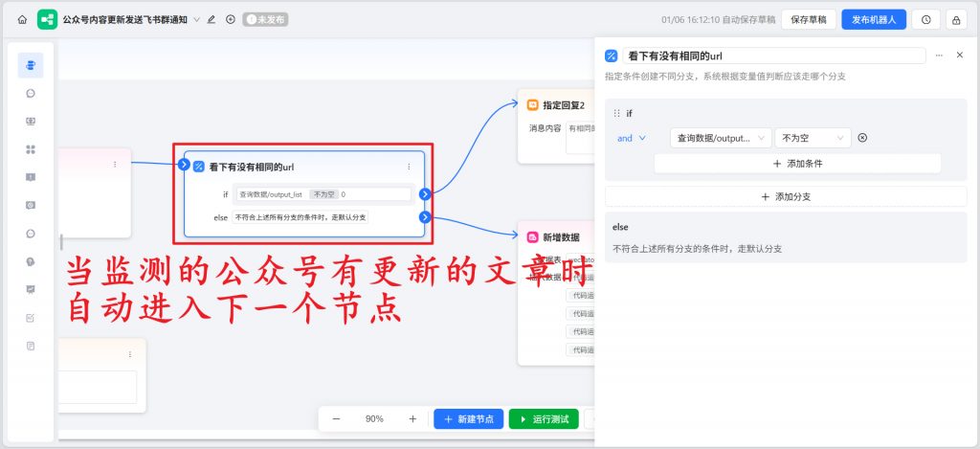The image size is (980, 449).
Task: Click the green workflow bot logo
Action: pyautogui.click(x=48, y=19)
